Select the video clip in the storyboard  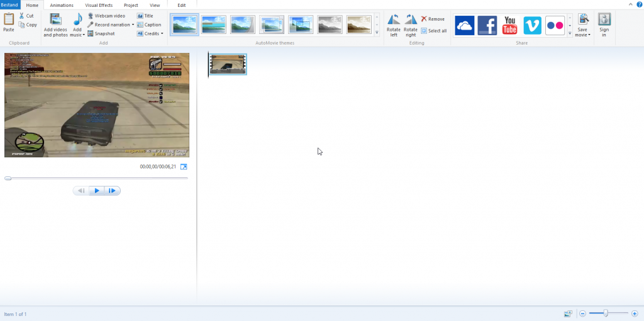click(228, 64)
